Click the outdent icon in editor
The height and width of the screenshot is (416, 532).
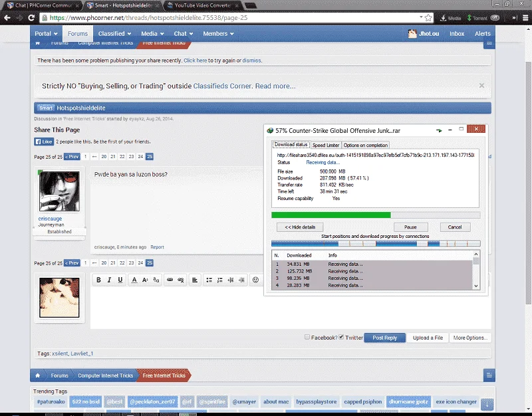click(231, 280)
